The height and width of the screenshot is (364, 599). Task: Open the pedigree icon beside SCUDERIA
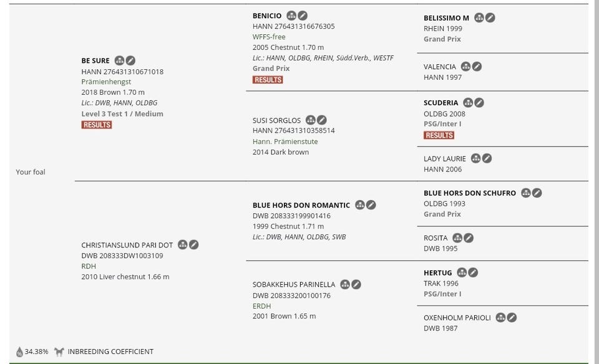[x=468, y=103]
